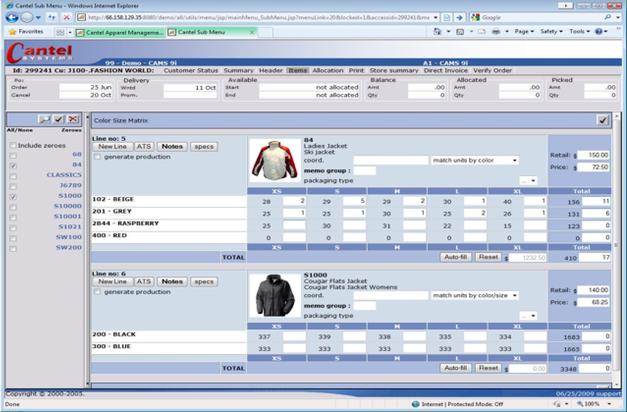Click the browser Back arrow button
The width and height of the screenshot is (627, 412).
click(11, 17)
